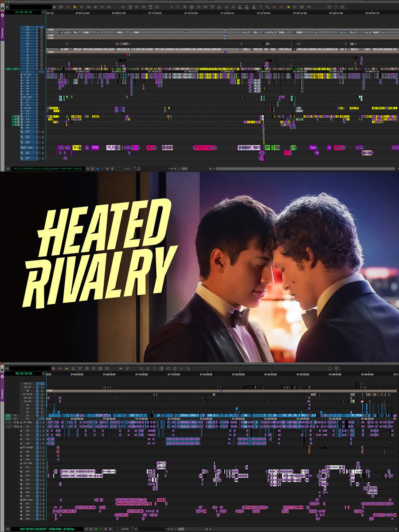Select the purple Timeline tab of EP105 window
The image size is (399, 532).
coord(2,395)
